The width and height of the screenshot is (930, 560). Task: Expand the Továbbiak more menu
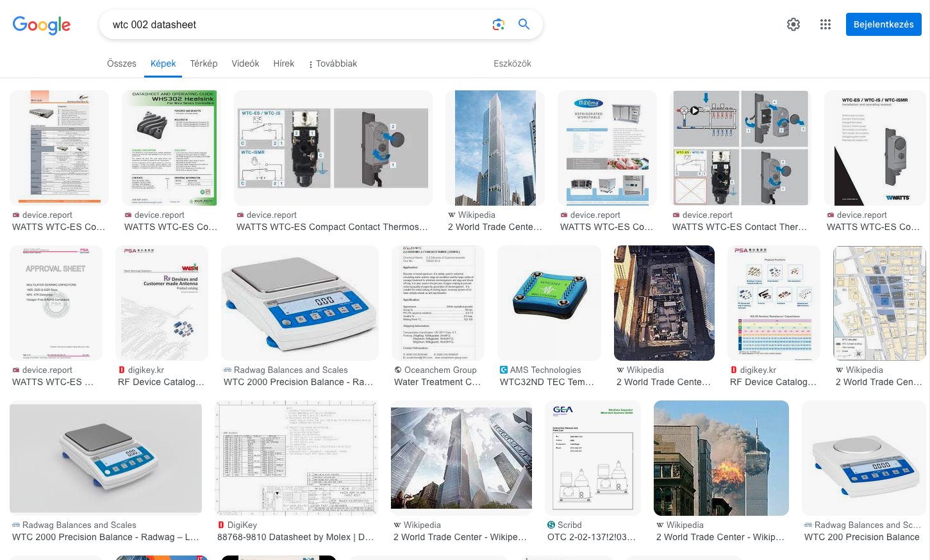[x=333, y=63]
